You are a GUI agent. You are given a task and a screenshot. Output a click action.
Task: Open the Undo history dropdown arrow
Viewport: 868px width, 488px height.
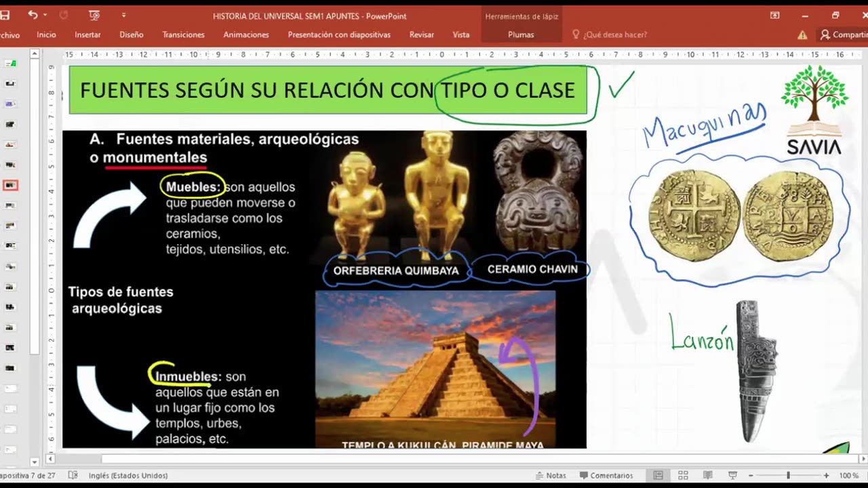[x=45, y=15]
